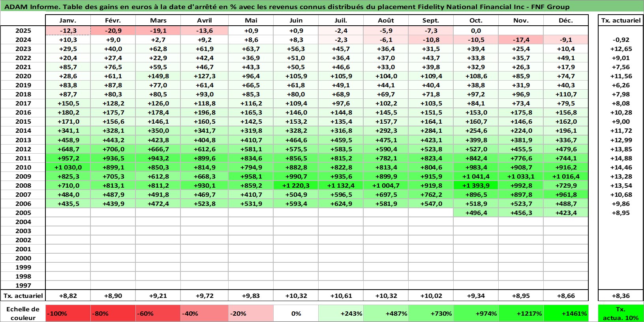Click the -20% pale pink scale swatch
This screenshot has height=322, width=644.
pyautogui.click(x=251, y=313)
